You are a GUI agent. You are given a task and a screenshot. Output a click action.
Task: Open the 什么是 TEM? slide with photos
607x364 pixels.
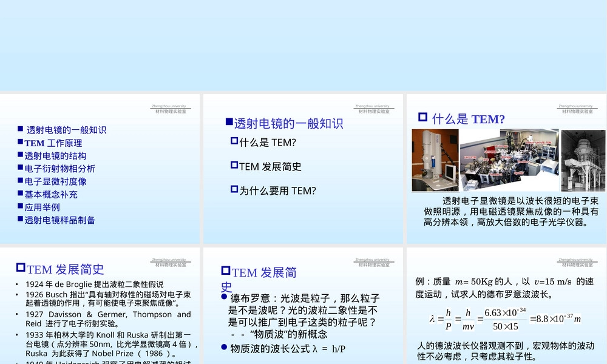507,169
